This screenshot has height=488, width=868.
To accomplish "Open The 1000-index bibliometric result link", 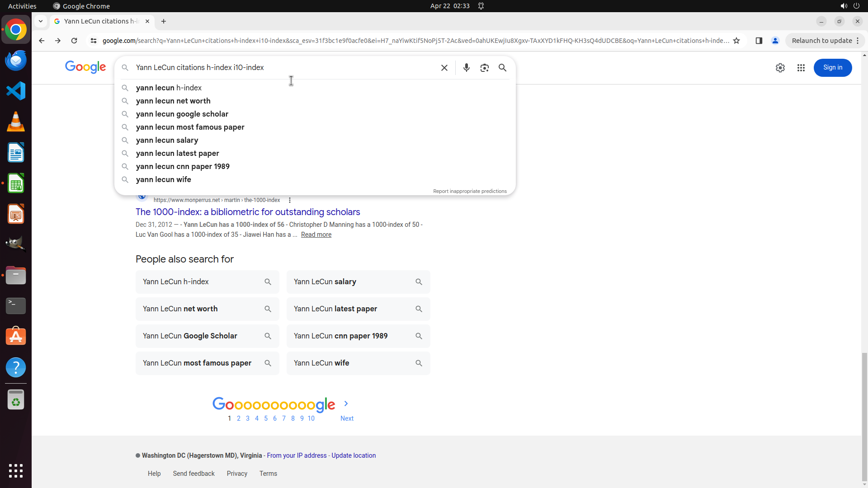I will (248, 212).
